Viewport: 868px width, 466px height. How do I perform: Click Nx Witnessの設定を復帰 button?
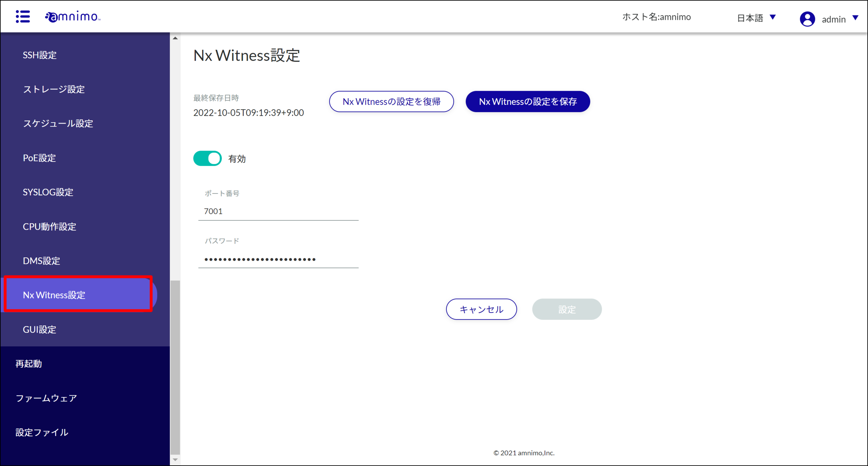[x=392, y=101]
